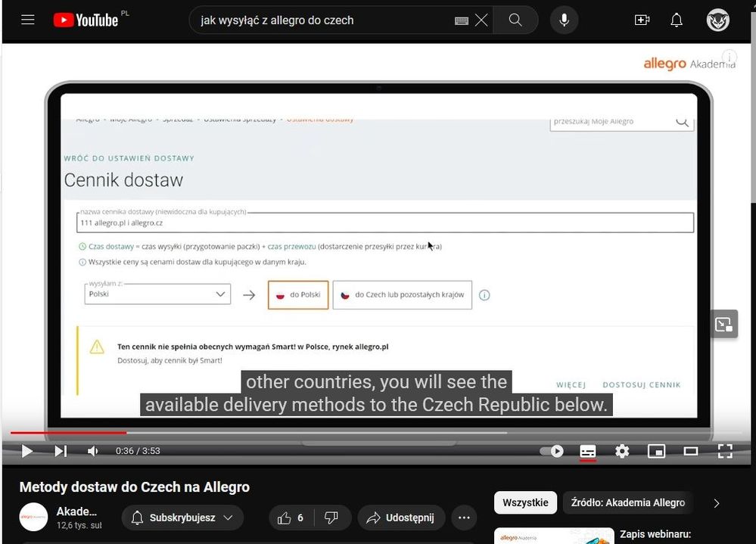Toggle the autoplay switch
The height and width of the screenshot is (544, 756).
pos(552,451)
